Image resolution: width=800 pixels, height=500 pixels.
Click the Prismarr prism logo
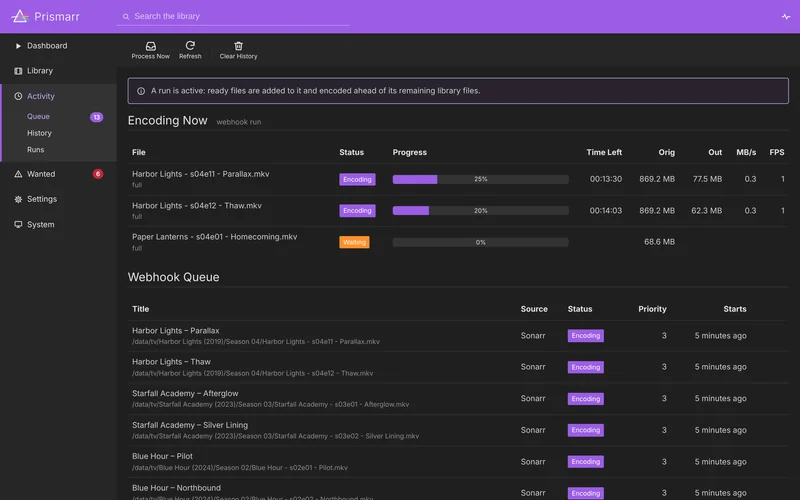pyautogui.click(x=20, y=16)
